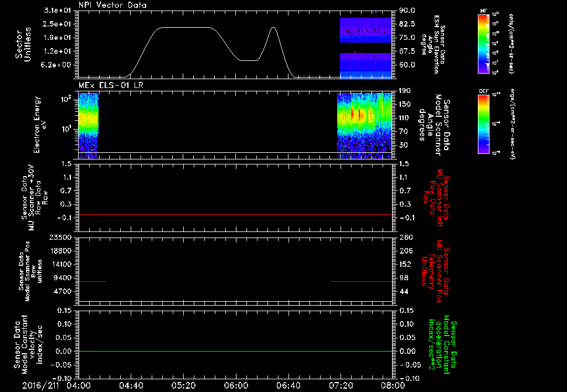Click the green zero line in velocity panel
The height and width of the screenshot is (392, 567).
point(235,351)
